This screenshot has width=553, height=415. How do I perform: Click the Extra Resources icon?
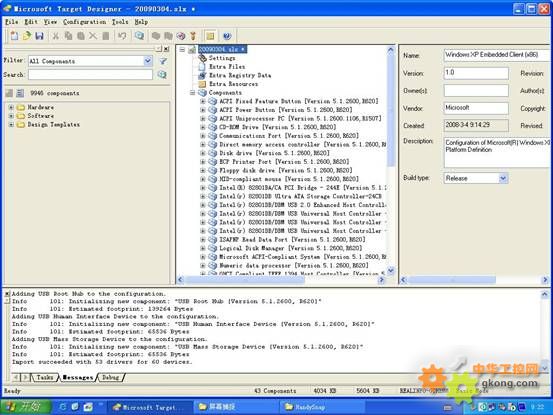(202, 84)
